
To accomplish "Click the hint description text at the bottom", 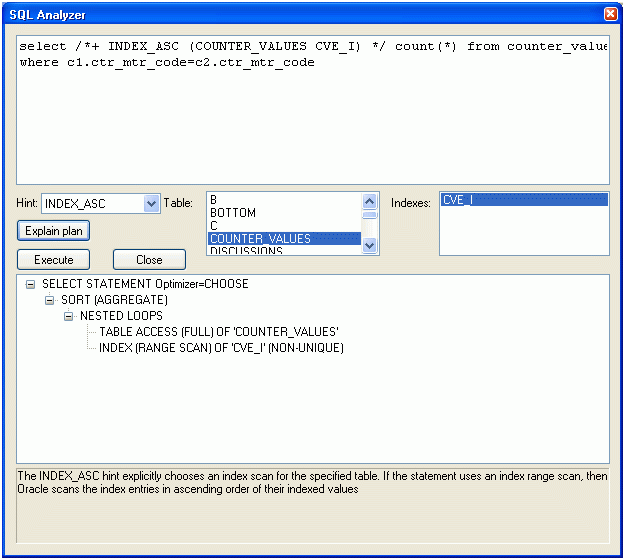I will [x=312, y=482].
